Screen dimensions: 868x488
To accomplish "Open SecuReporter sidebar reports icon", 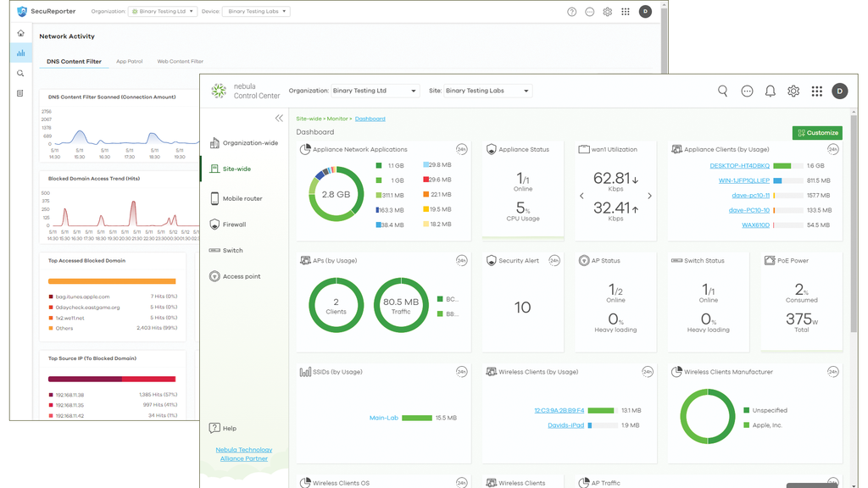I will point(20,93).
